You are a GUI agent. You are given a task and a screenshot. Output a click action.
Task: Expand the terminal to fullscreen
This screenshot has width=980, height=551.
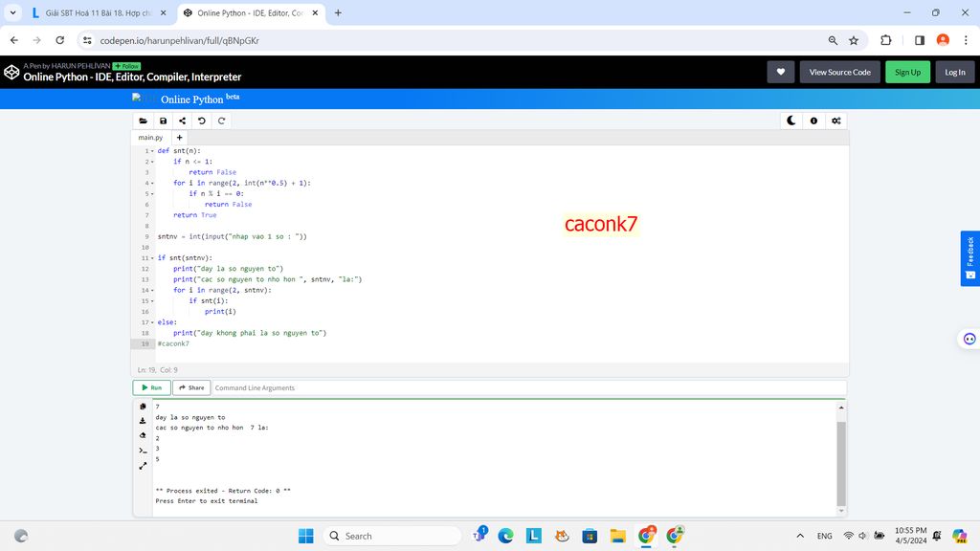[x=143, y=466]
